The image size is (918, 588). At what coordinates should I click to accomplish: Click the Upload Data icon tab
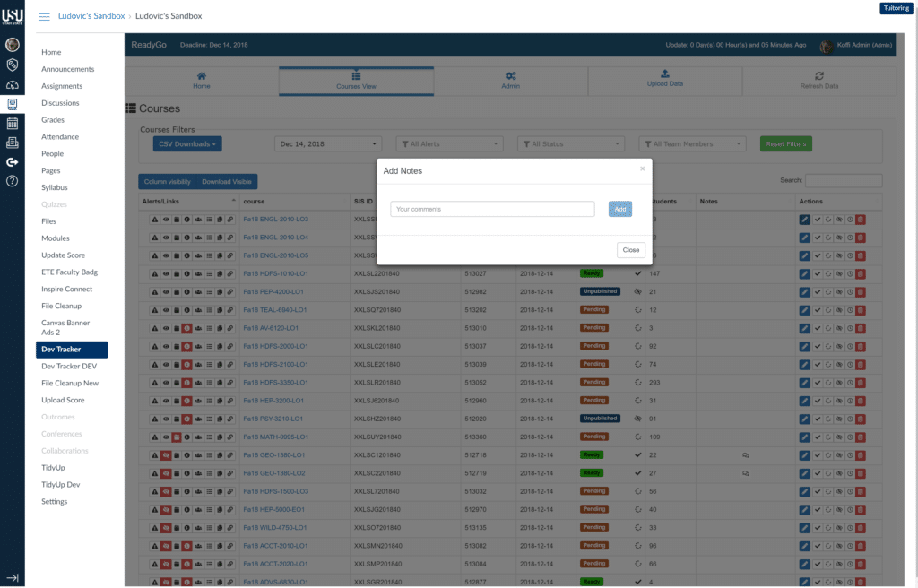click(x=664, y=79)
